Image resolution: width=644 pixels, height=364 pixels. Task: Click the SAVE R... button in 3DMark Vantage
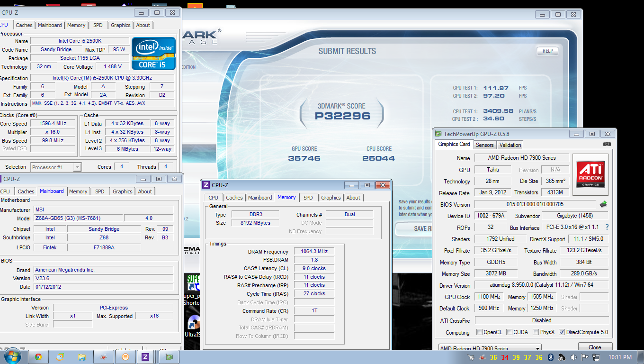[x=413, y=228]
